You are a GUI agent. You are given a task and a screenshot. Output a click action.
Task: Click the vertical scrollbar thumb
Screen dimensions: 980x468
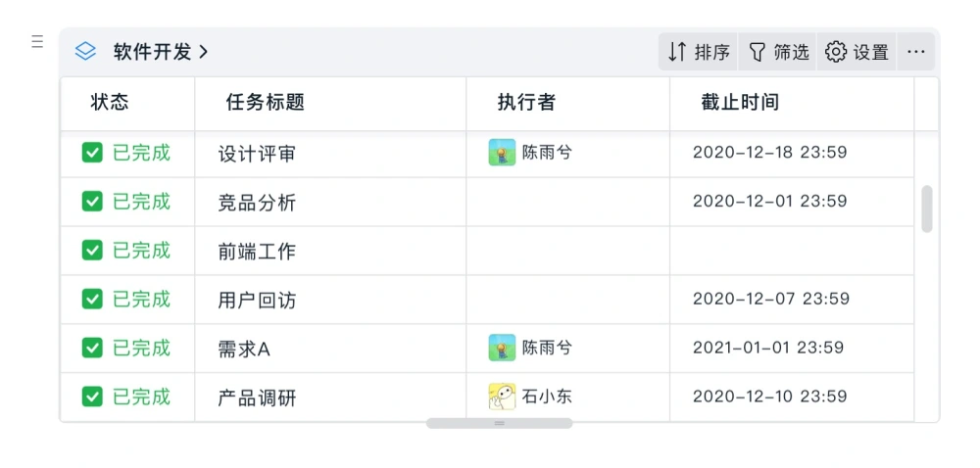point(927,210)
